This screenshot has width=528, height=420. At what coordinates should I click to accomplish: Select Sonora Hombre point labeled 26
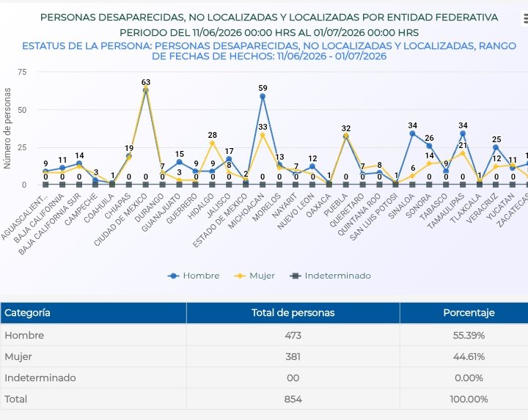429,146
